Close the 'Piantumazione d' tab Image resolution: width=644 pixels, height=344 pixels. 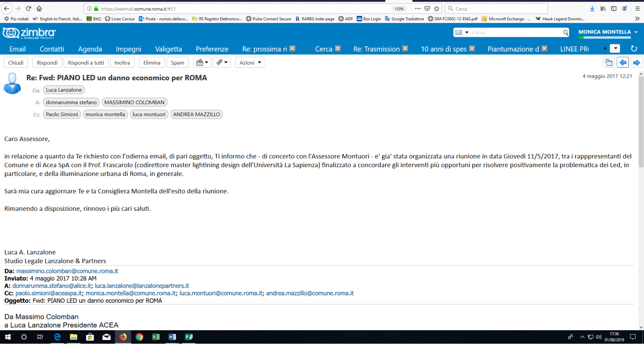click(x=545, y=49)
